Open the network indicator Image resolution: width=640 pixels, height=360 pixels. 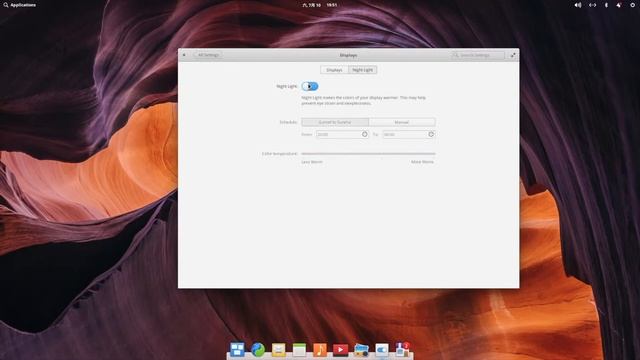(592, 5)
